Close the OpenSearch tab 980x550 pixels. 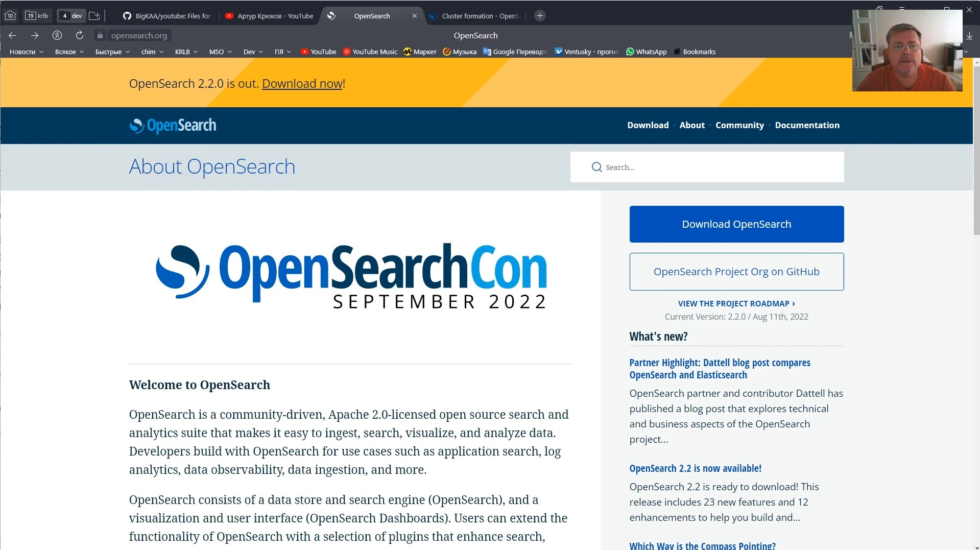pyautogui.click(x=415, y=16)
